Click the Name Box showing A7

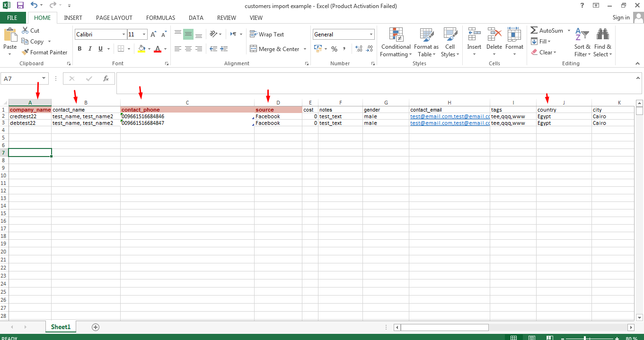click(x=25, y=78)
